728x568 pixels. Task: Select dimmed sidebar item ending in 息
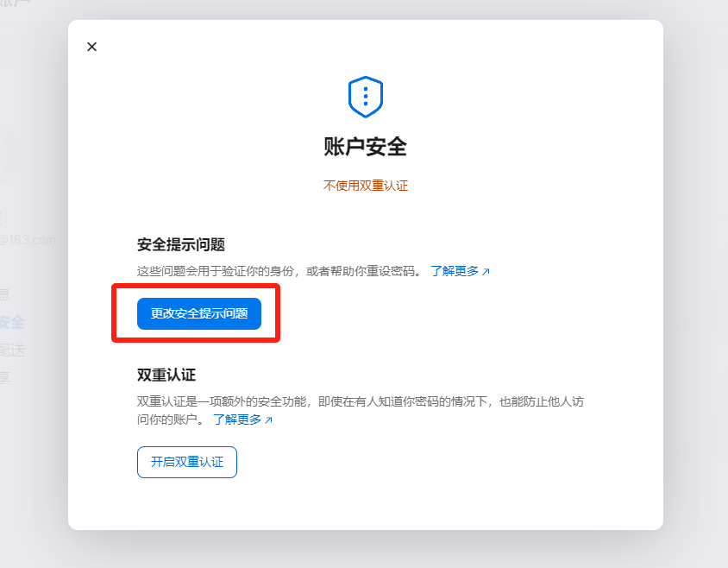(5, 294)
